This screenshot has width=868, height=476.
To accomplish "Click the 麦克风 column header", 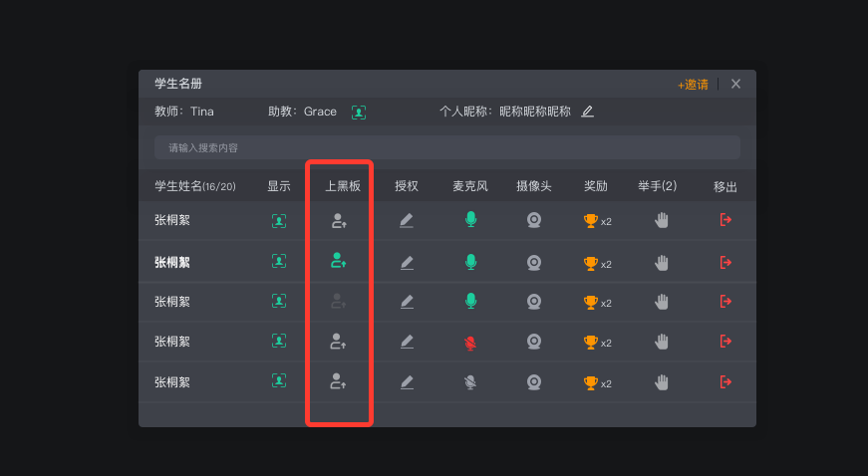I will click(x=470, y=186).
